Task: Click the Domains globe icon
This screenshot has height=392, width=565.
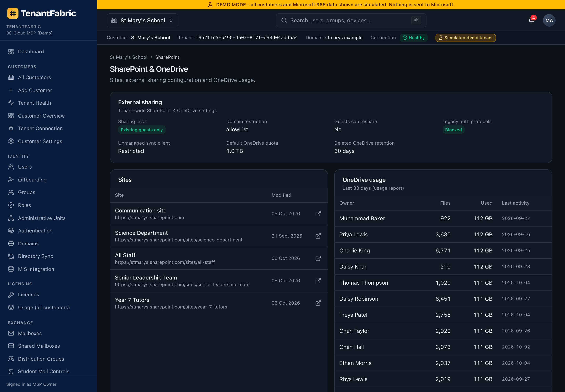Action: pos(11,243)
